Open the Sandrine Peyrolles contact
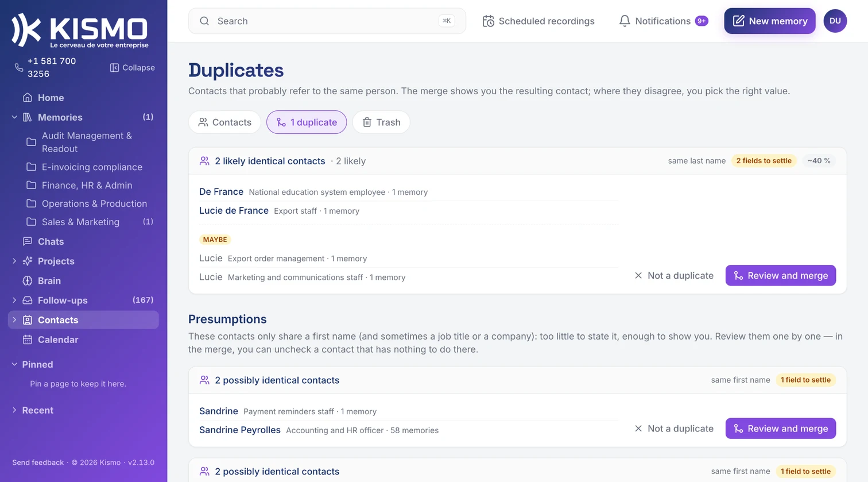This screenshot has height=482, width=868. pos(240,430)
